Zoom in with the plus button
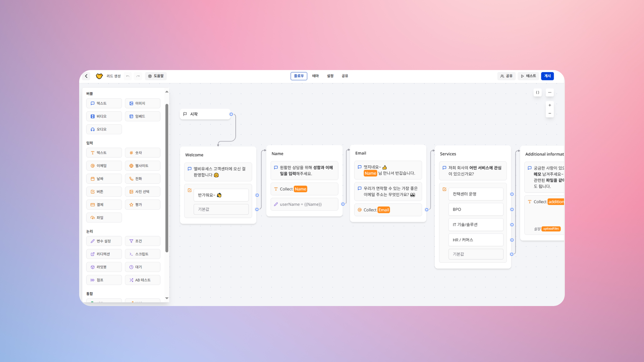Viewport: 644px width, 362px height. point(549,105)
